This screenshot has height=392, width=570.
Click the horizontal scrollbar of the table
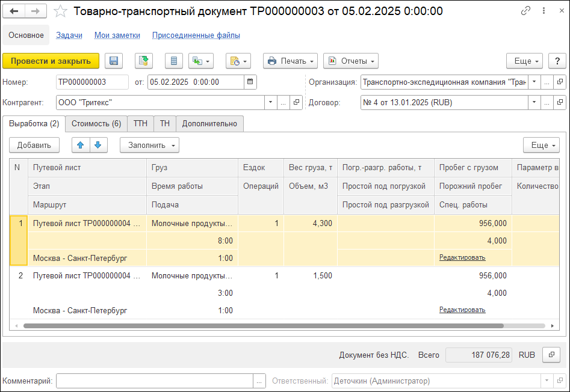pyautogui.click(x=264, y=326)
